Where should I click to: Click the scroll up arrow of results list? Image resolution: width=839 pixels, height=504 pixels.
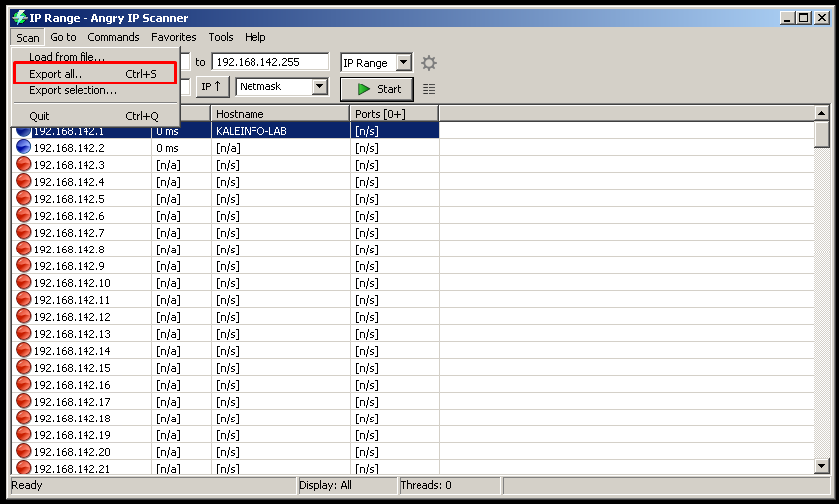coord(822,113)
